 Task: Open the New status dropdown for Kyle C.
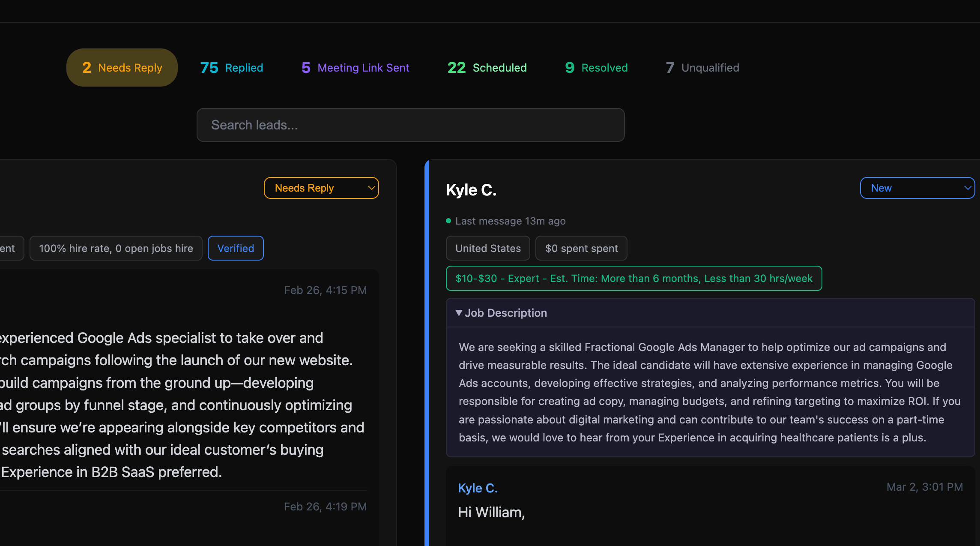[x=917, y=188]
